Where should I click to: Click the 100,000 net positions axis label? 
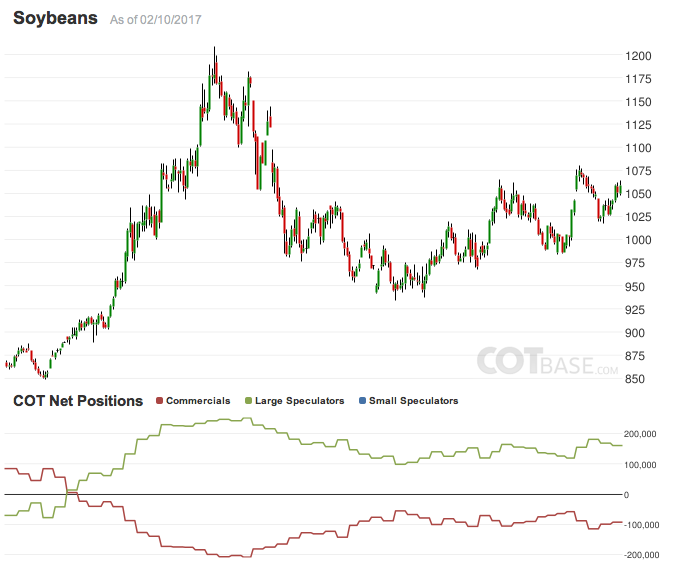[x=640, y=465]
